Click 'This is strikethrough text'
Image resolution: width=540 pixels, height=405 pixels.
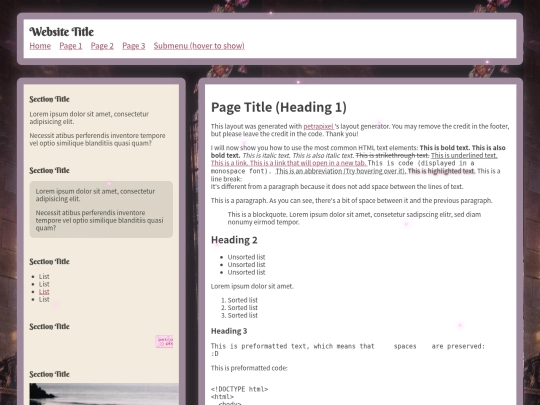coord(392,156)
